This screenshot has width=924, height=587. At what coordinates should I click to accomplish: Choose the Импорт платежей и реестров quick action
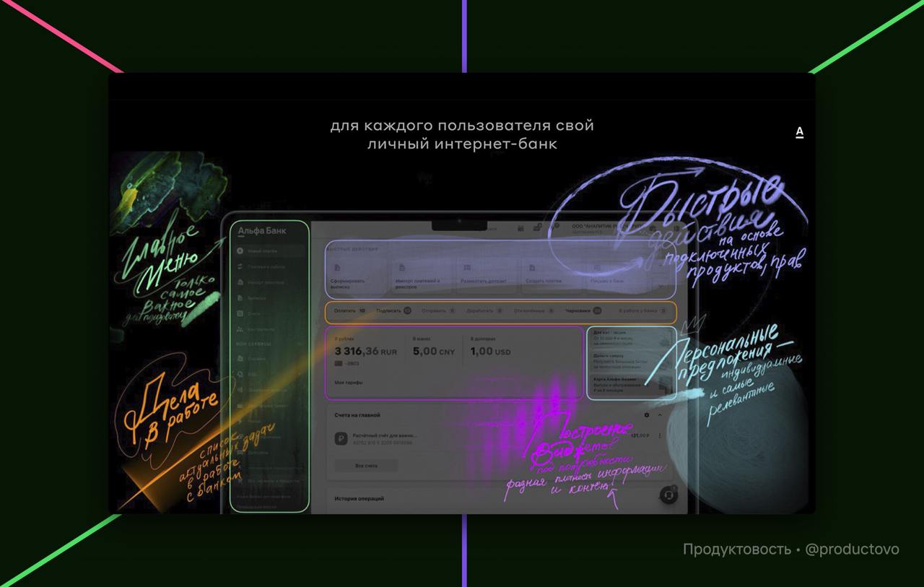coord(423,274)
